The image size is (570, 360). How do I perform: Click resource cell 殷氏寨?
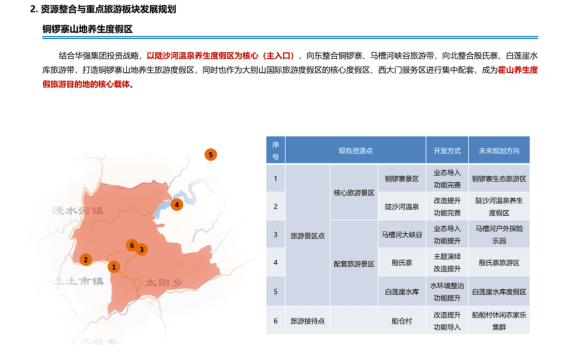coord(402,263)
